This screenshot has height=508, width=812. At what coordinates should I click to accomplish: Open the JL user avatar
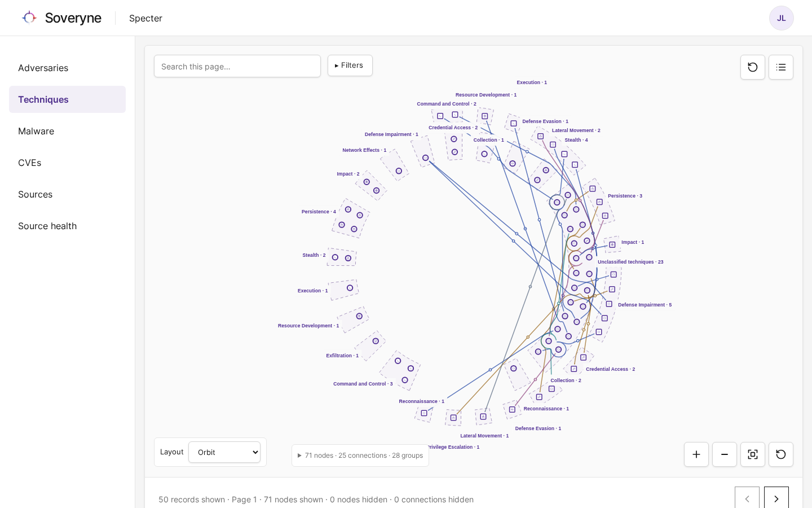pyautogui.click(x=782, y=18)
